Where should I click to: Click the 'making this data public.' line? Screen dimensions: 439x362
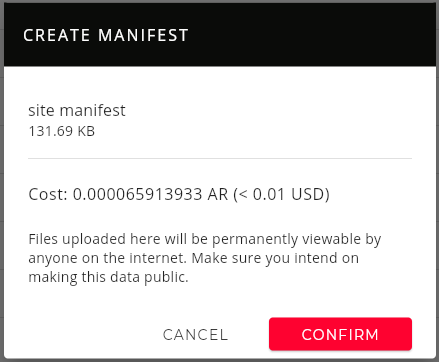pos(108,277)
